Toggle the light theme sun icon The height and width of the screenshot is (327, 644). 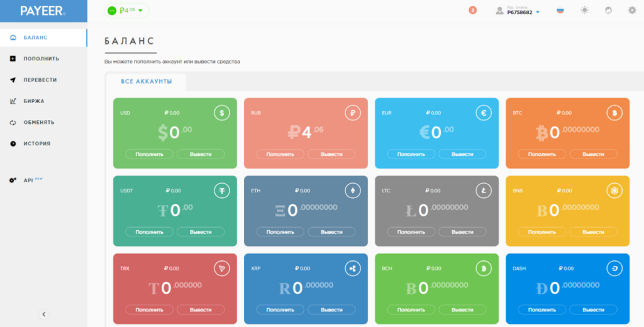pyautogui.click(x=584, y=10)
